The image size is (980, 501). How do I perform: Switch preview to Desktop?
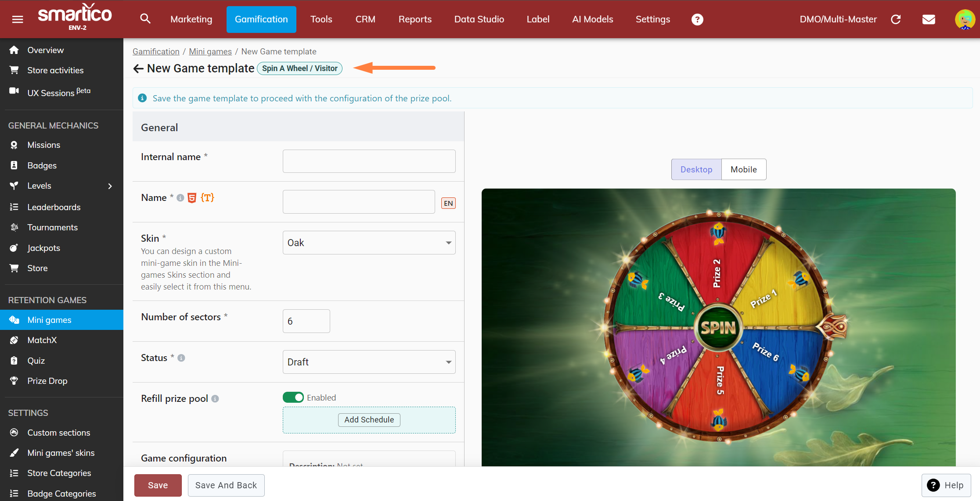point(696,169)
